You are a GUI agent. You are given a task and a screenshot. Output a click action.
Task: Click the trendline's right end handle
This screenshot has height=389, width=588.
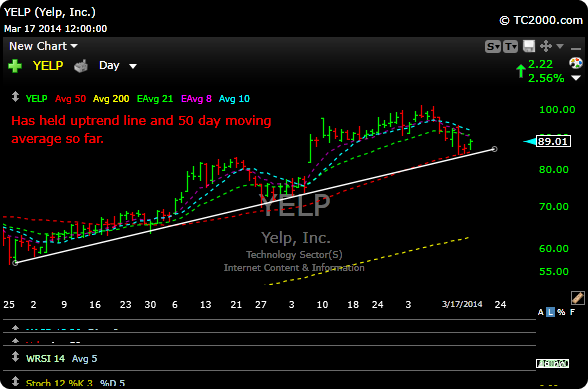point(495,149)
